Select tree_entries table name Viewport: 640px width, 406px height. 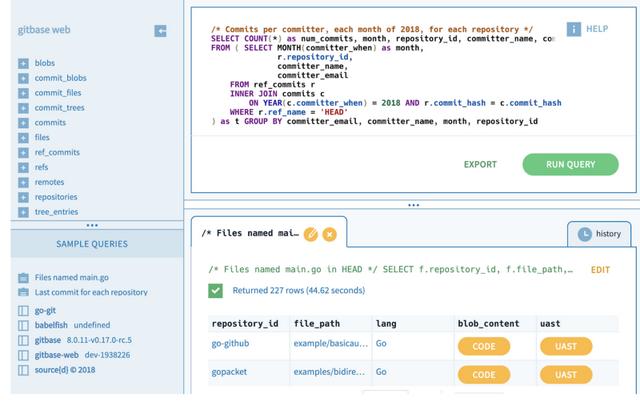(56, 212)
